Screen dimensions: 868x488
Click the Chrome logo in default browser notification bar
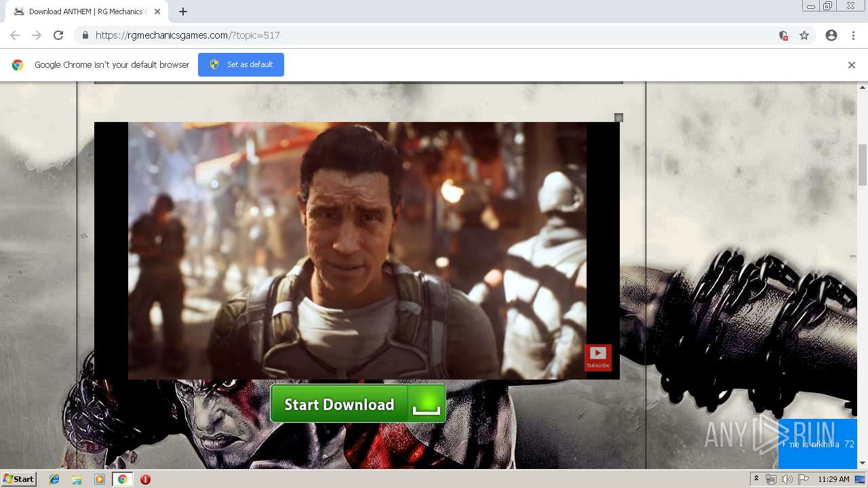coord(18,65)
